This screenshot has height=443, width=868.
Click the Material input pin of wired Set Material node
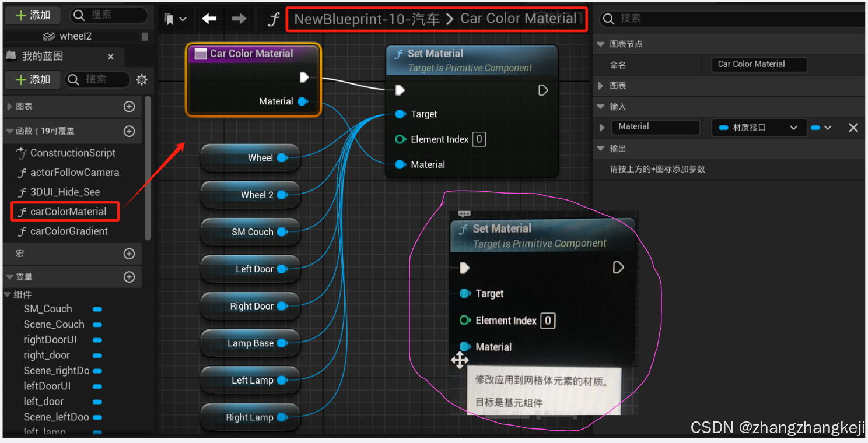[x=401, y=164]
